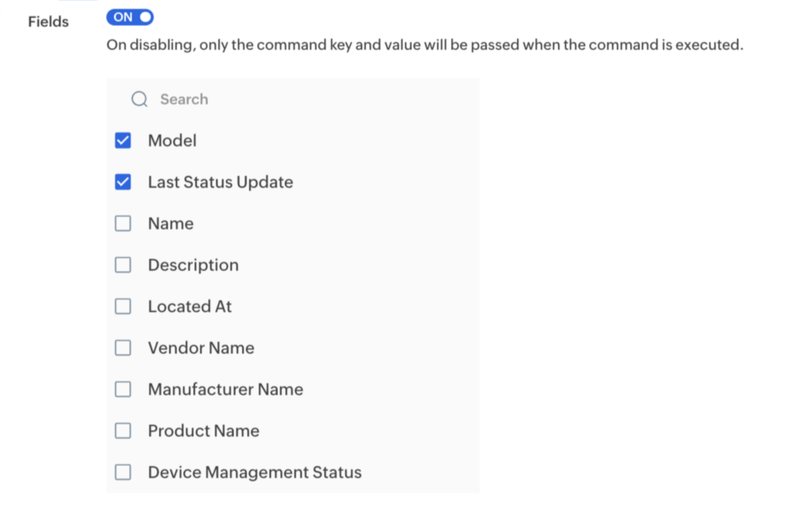812x507 pixels.
Task: Uncheck the Last Status Update checkbox
Action: click(x=123, y=182)
